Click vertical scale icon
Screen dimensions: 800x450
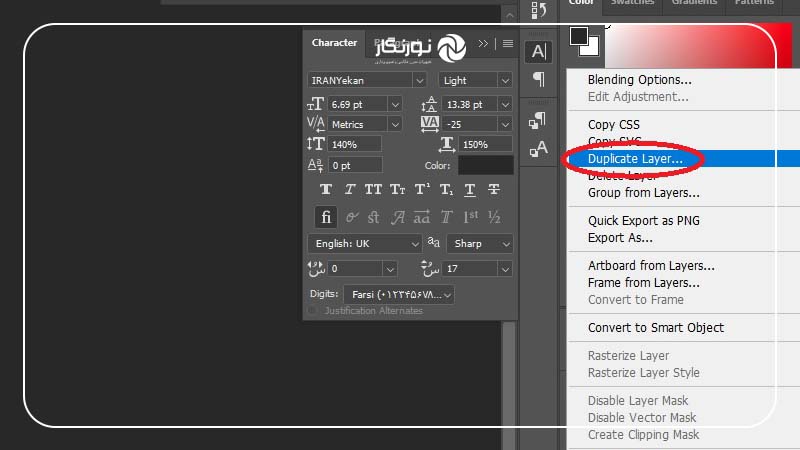tap(315, 144)
